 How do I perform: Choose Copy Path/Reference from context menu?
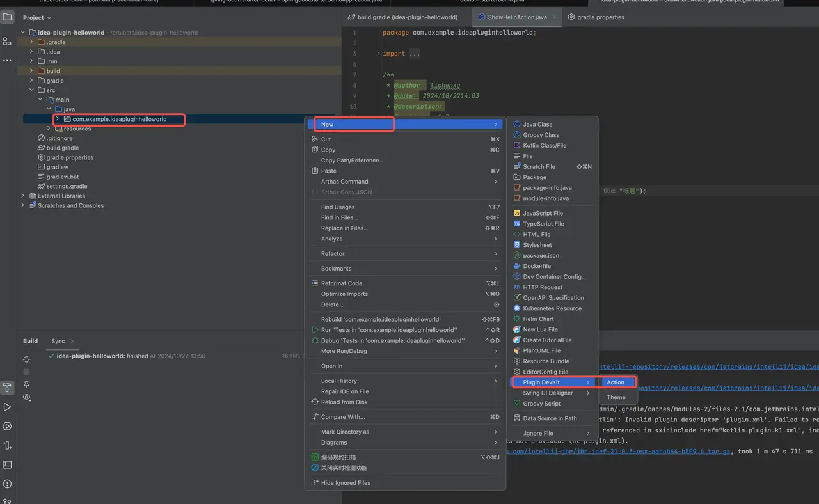(405, 161)
